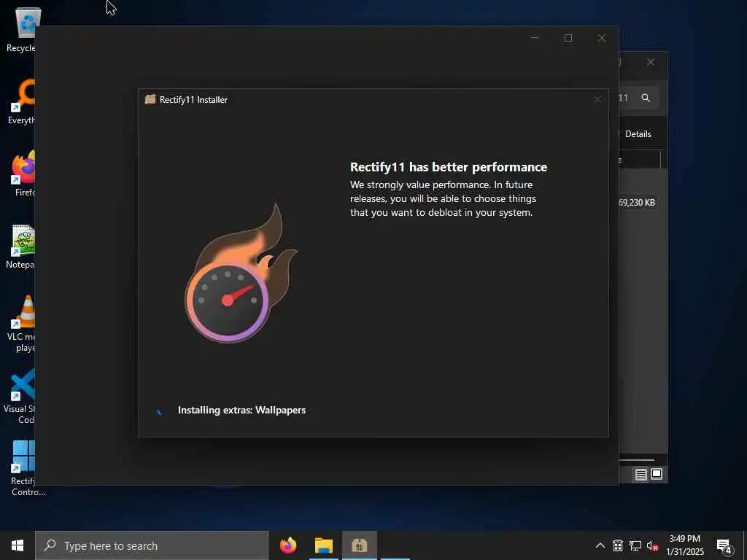
Task: Open Firefox from the taskbar
Action: click(x=287, y=545)
